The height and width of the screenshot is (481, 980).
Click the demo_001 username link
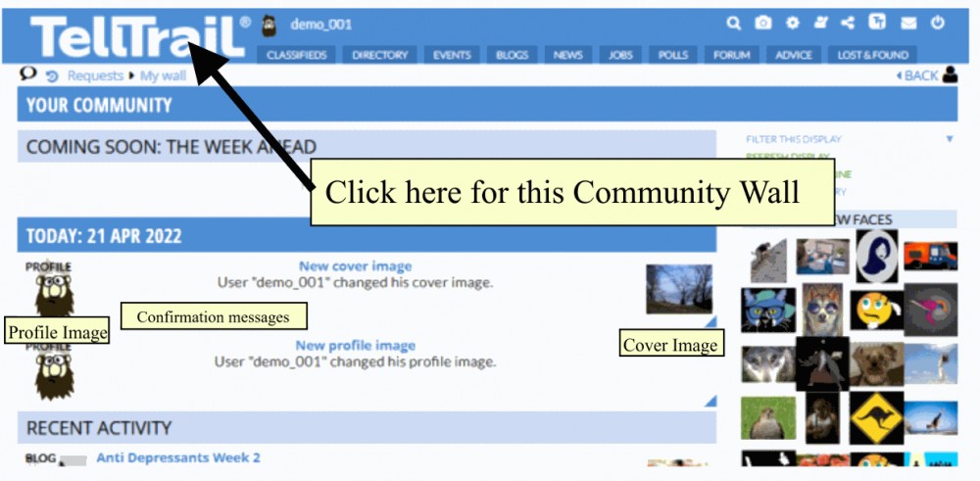pyautogui.click(x=321, y=25)
